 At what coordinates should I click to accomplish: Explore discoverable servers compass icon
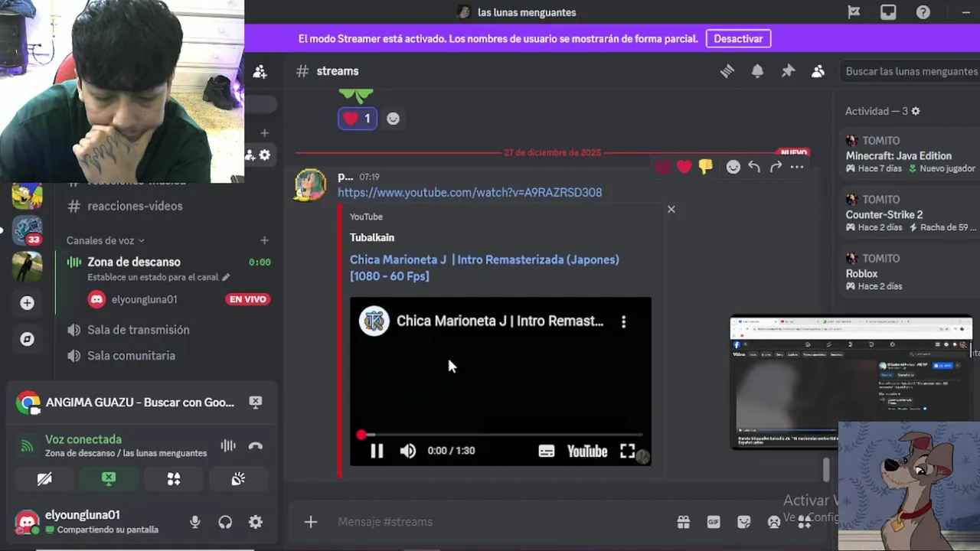[x=27, y=339]
